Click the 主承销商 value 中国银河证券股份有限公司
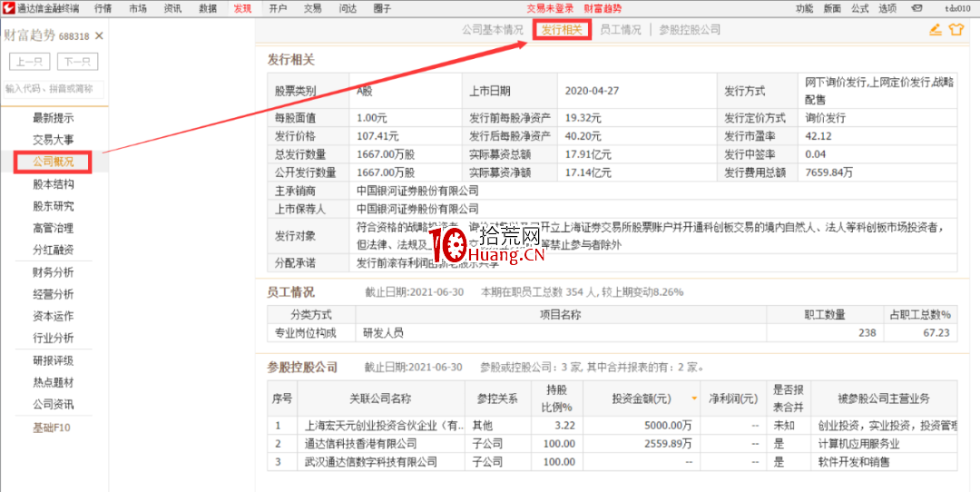The height and width of the screenshot is (492, 980). (417, 192)
